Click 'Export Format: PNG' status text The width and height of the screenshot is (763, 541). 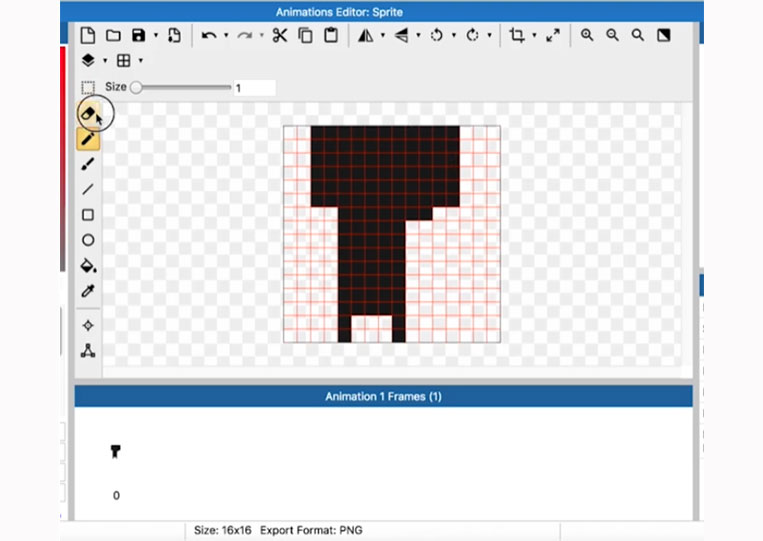coord(311,530)
